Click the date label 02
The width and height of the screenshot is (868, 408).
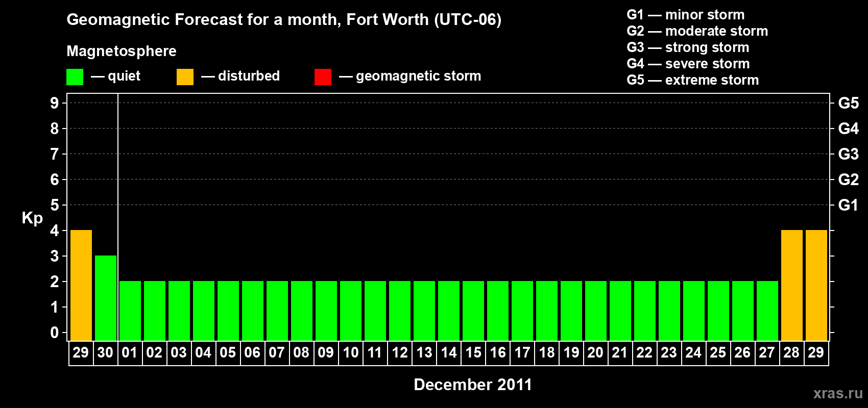(x=154, y=352)
